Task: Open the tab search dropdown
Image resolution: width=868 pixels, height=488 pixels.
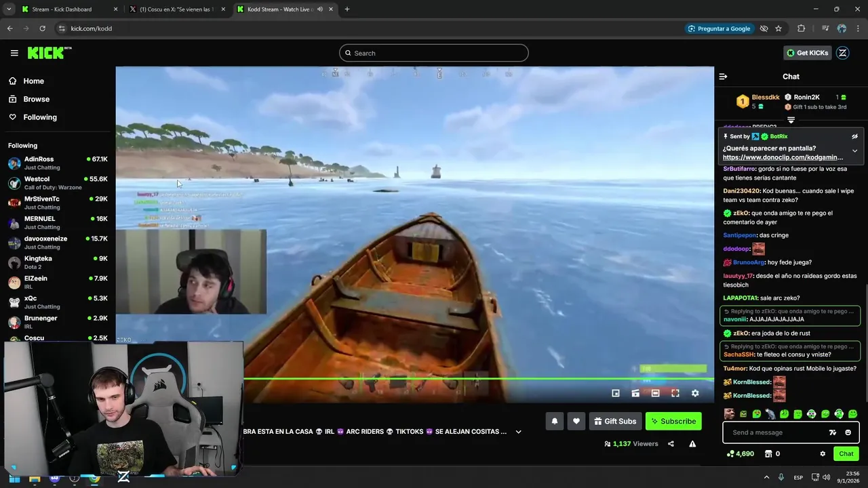Action: pyautogui.click(x=9, y=9)
